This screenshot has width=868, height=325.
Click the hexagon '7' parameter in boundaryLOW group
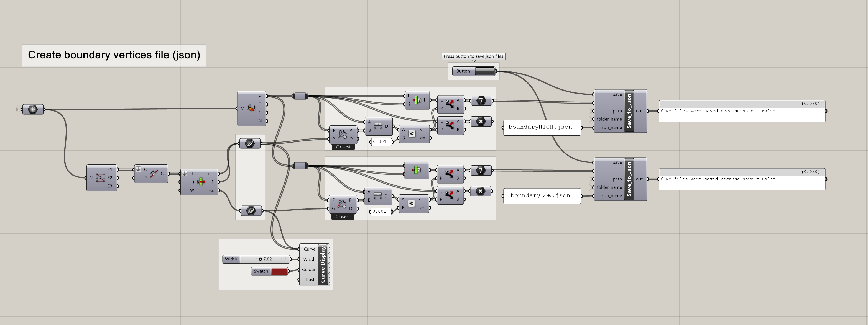click(x=481, y=170)
